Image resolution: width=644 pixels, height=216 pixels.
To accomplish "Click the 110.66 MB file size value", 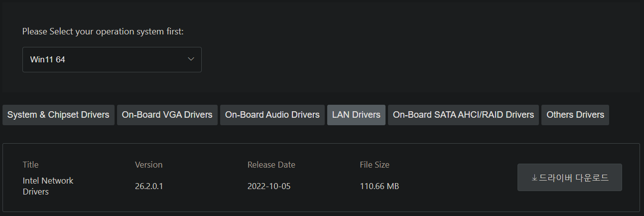I will pos(379,187).
